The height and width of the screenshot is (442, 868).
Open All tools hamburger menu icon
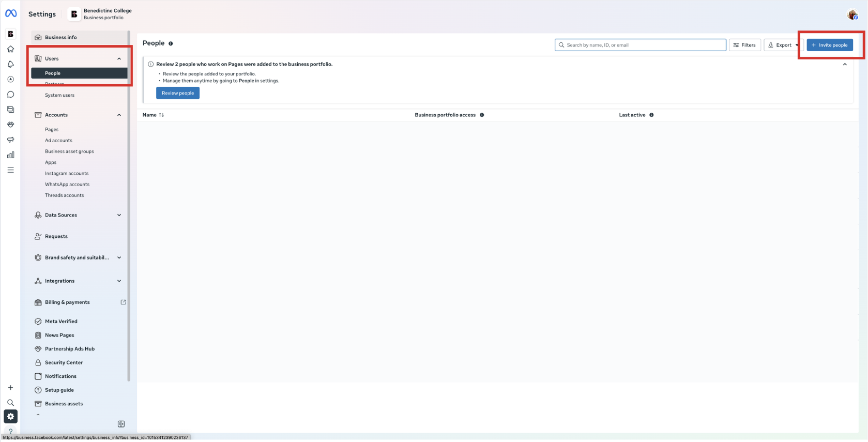(10, 170)
